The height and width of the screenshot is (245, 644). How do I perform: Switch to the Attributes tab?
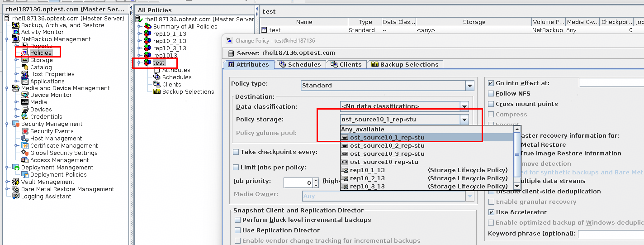click(x=248, y=65)
